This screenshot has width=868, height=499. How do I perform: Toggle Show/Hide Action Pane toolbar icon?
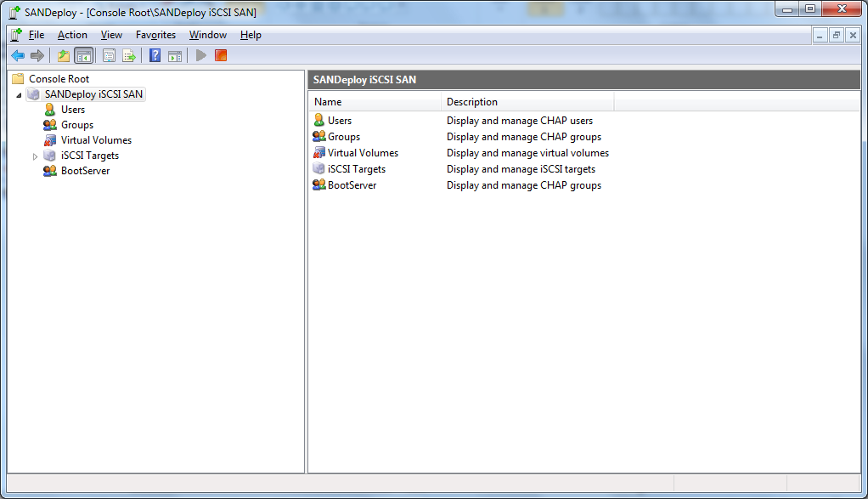pos(175,55)
